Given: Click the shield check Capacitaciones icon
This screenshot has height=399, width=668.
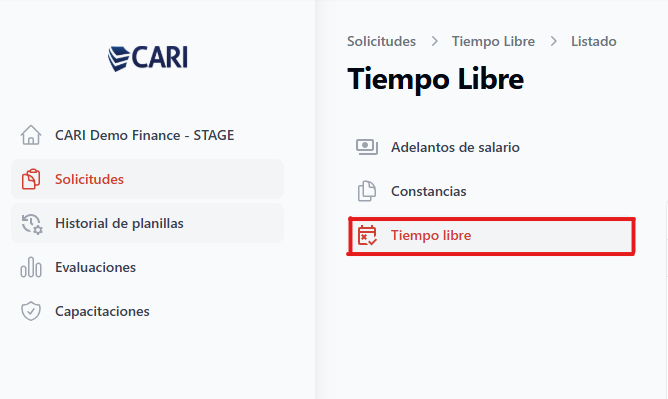Looking at the screenshot, I should coord(31,311).
